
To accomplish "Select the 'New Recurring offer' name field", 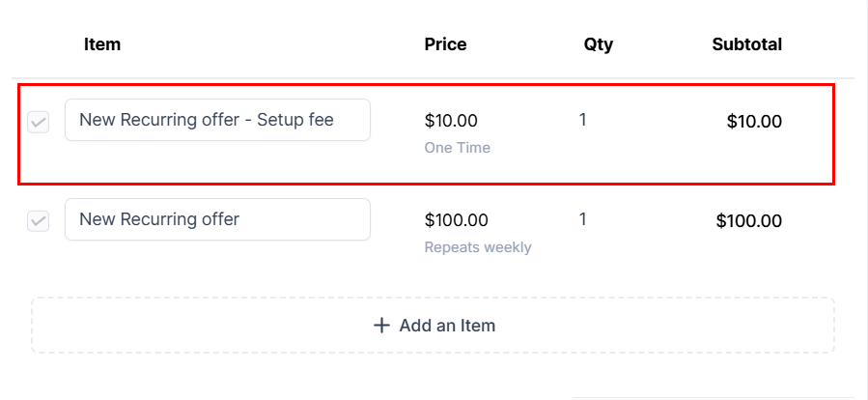I will tap(217, 219).
